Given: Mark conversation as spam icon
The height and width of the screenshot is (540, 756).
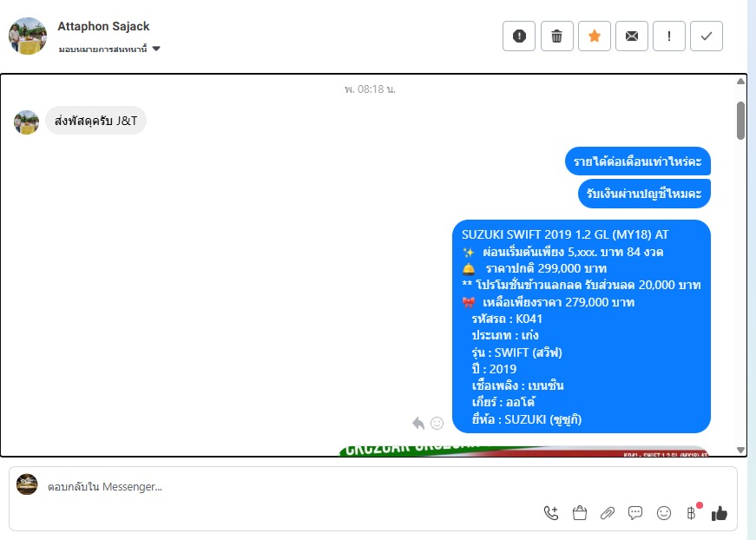Looking at the screenshot, I should (x=519, y=36).
